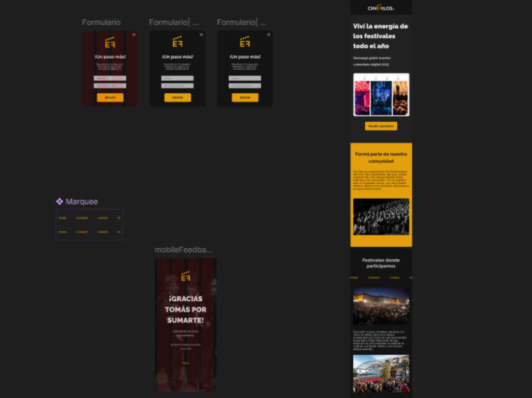The height and width of the screenshot is (398, 532).
Task: Click the purple component icon beside Marquee
Action: coord(60,201)
